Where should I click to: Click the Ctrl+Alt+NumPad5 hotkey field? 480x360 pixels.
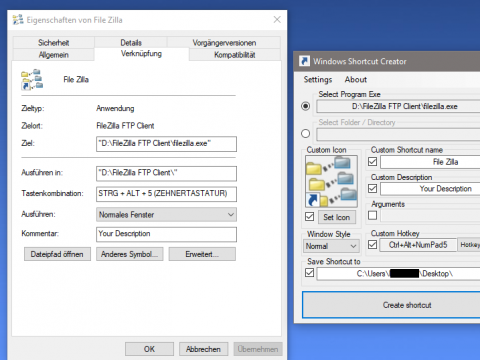418,245
